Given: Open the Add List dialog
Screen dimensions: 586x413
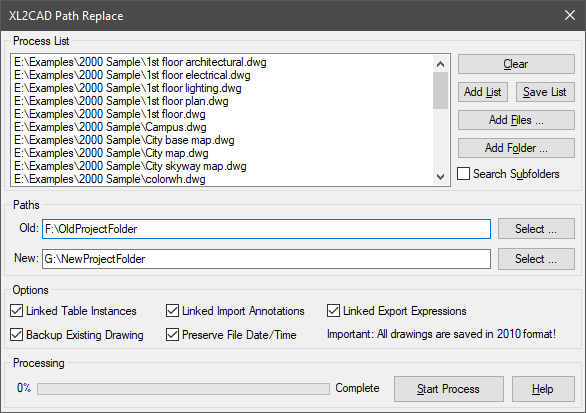Looking at the screenshot, I should pos(483,92).
